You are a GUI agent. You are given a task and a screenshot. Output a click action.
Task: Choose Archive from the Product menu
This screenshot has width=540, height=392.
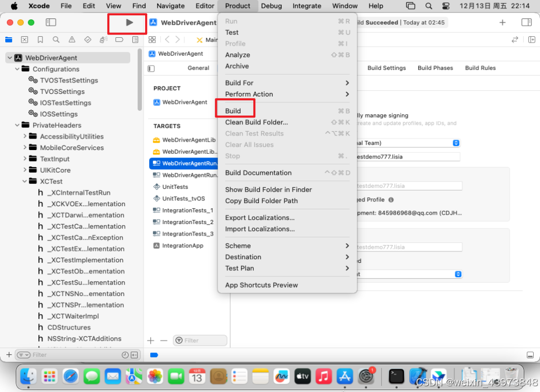pos(287,66)
